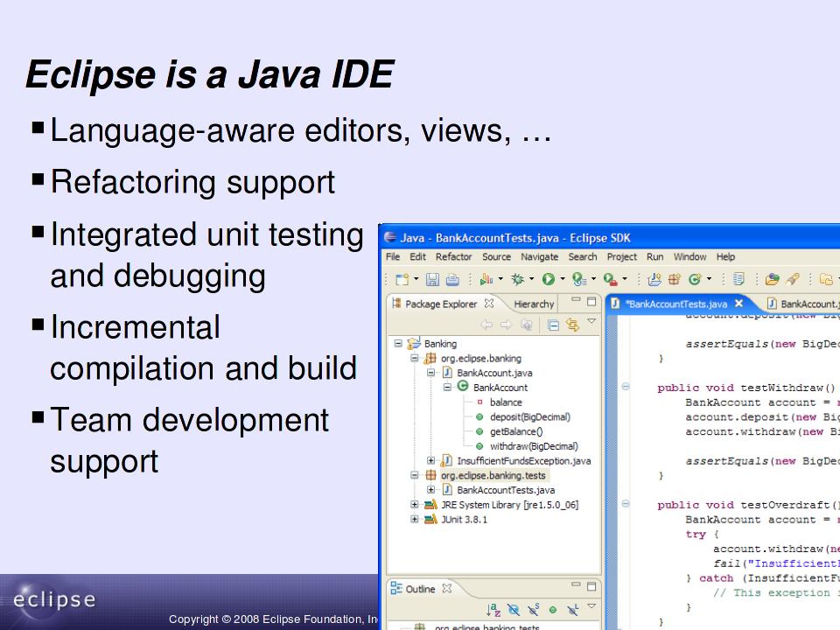Viewport: 840px width, 630px height.
Task: Click the External Tools toolbox run icon
Action: coord(610,279)
